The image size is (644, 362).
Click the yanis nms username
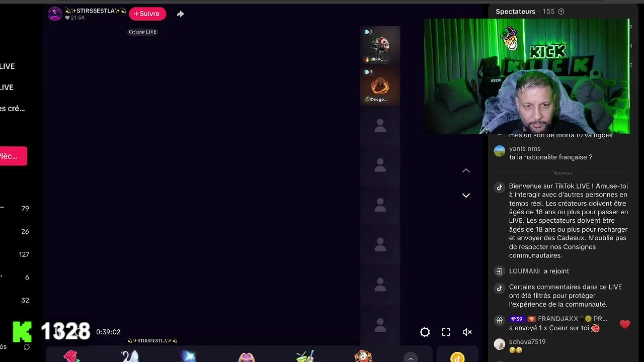coord(525,148)
